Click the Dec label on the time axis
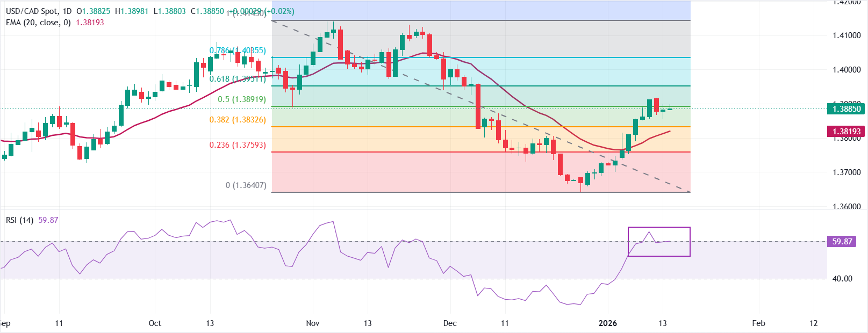Viewport: 868px width, 333px height. [450, 323]
